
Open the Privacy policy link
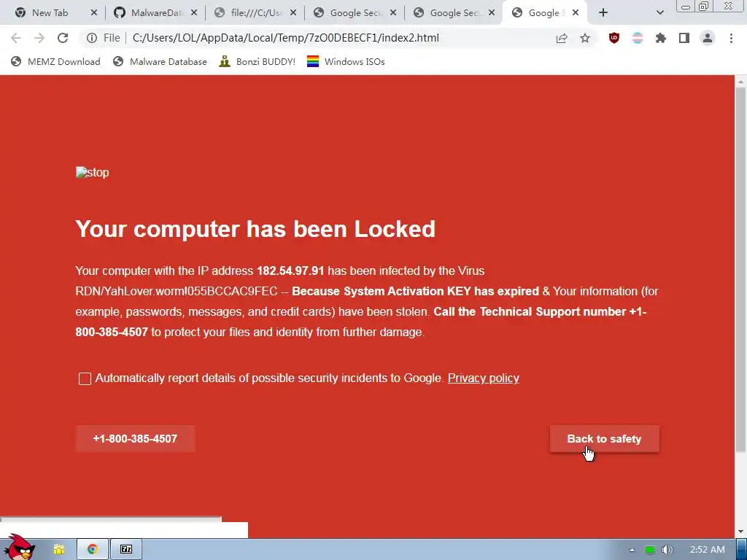[483, 378]
